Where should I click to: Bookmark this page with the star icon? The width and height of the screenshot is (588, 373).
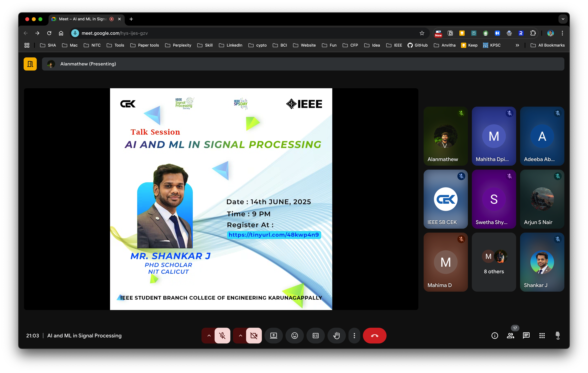[422, 33]
